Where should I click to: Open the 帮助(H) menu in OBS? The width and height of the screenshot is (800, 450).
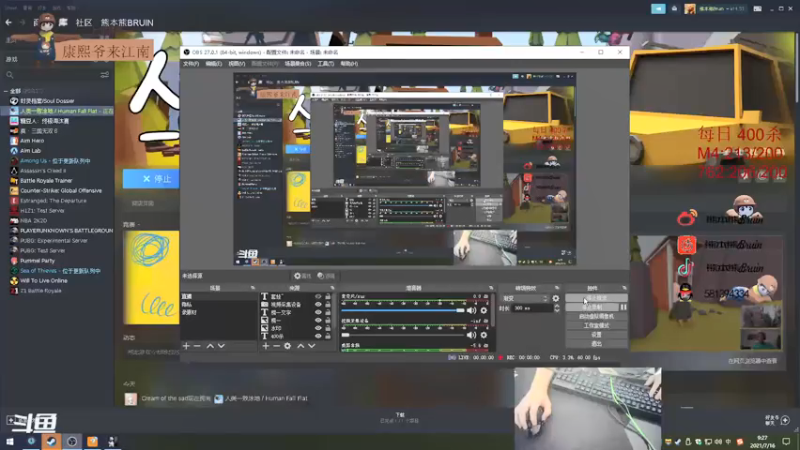click(349, 64)
